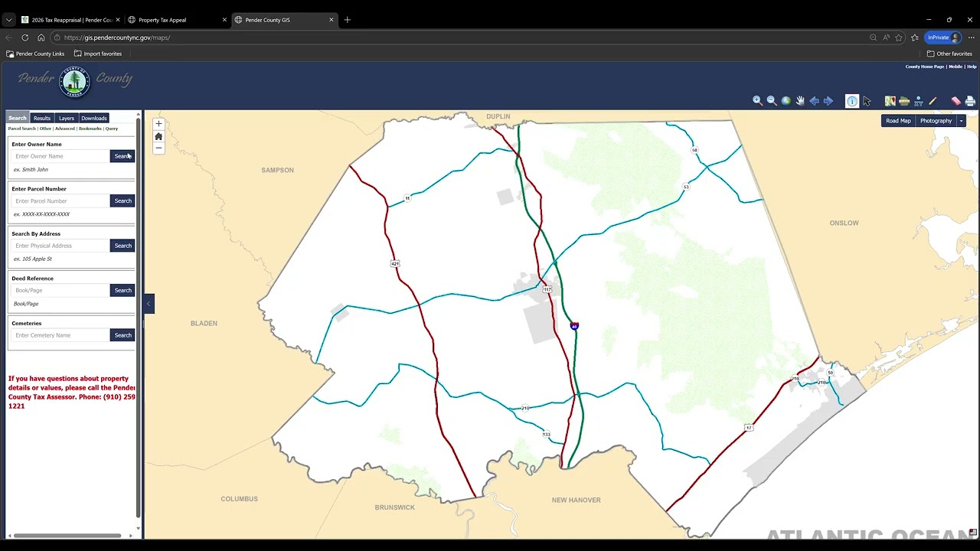Click Search beside cemetery name field
The image size is (980, 551).
click(x=122, y=335)
